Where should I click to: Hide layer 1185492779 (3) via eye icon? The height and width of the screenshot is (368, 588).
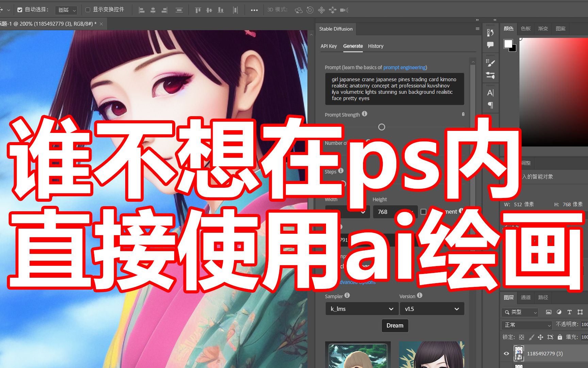pyautogui.click(x=506, y=354)
